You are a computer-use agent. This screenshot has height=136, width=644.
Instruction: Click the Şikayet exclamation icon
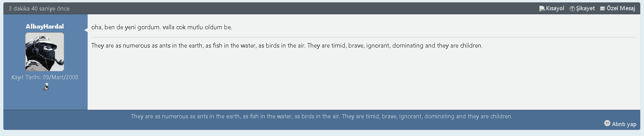(572, 9)
